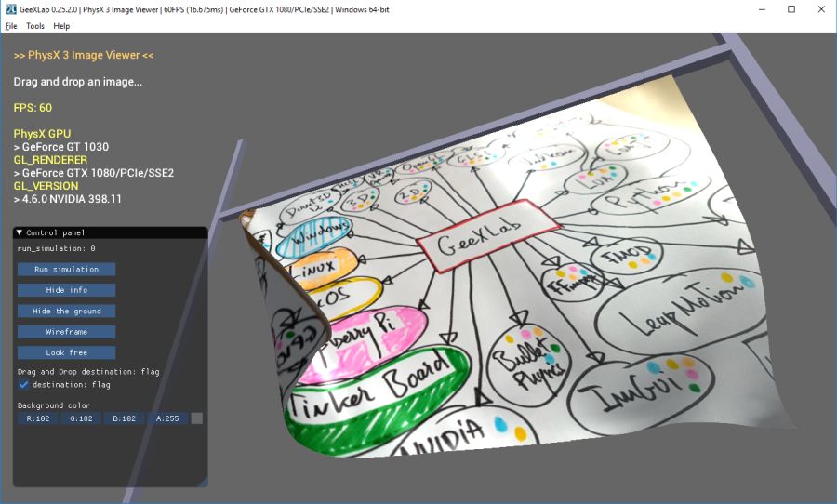The height and width of the screenshot is (504, 837).
Task: Click the resize grip of Control panel
Action: coord(203,482)
